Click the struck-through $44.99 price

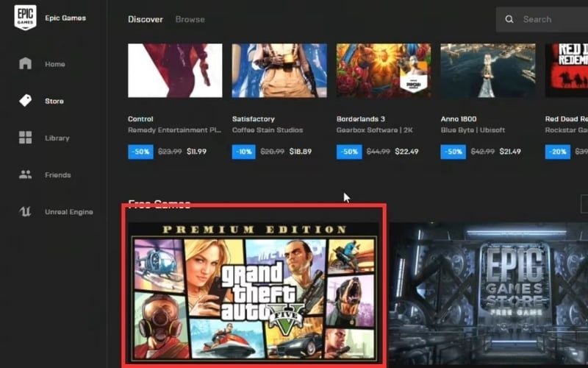tap(379, 152)
